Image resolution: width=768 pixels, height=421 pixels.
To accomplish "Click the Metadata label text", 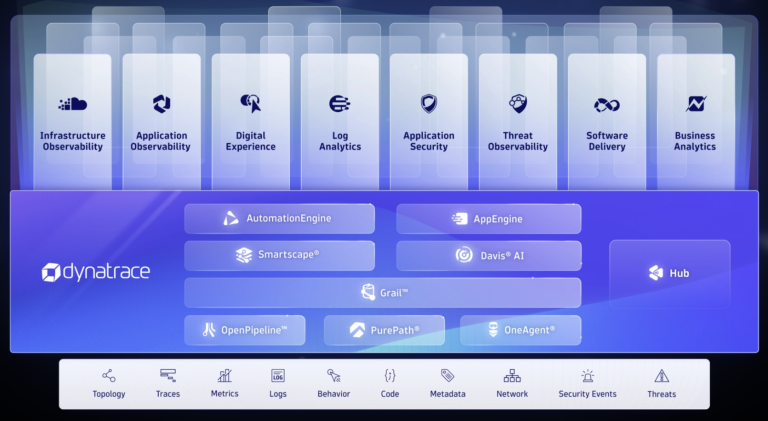I will pos(448,394).
